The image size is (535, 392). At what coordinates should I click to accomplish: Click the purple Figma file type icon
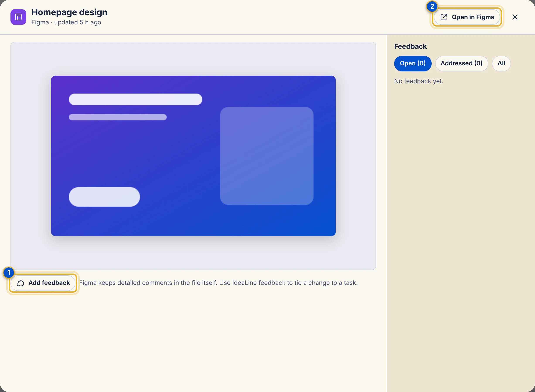(18, 17)
